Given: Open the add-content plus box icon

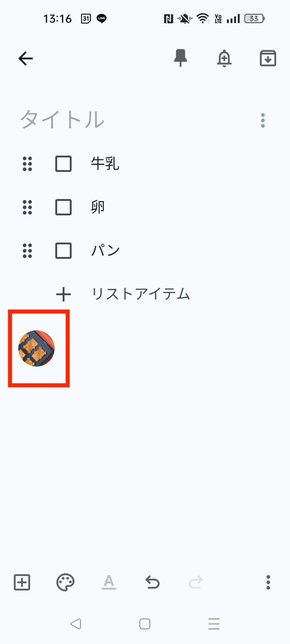Looking at the screenshot, I should (22, 582).
